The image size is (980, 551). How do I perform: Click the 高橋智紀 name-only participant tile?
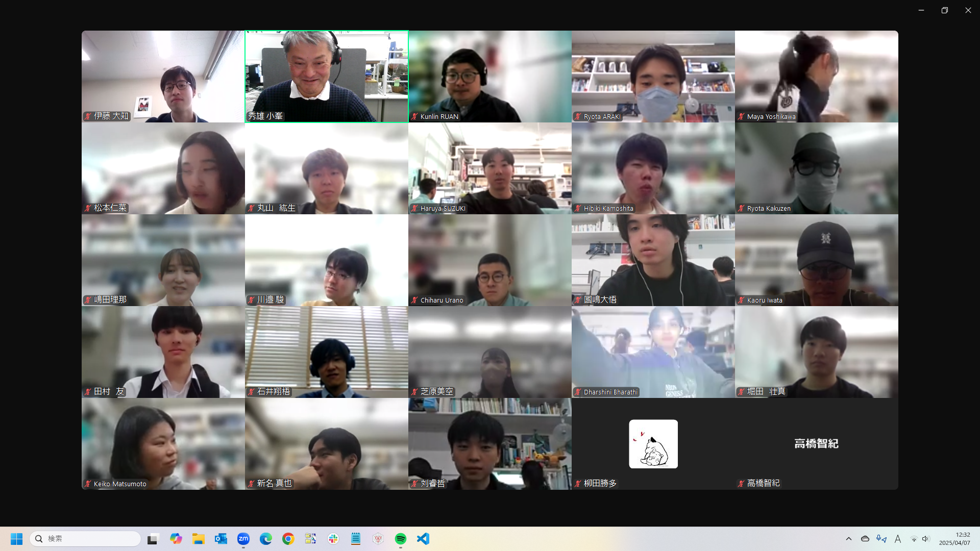point(816,444)
